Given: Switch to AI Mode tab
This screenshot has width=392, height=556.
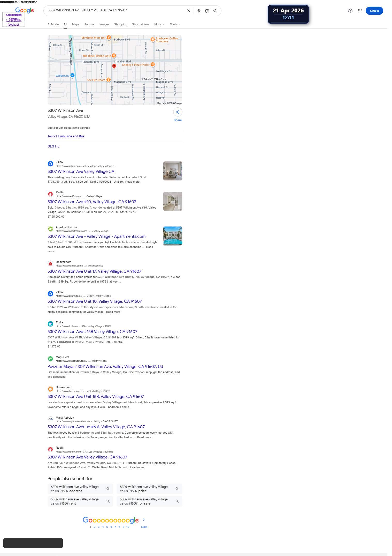Looking at the screenshot, I should coord(53,24).
